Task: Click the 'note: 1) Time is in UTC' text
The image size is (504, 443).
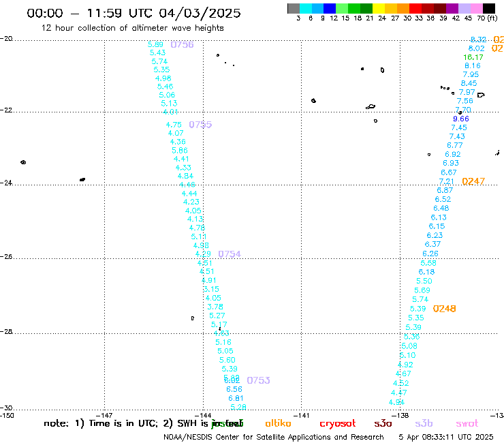Action: (x=101, y=423)
